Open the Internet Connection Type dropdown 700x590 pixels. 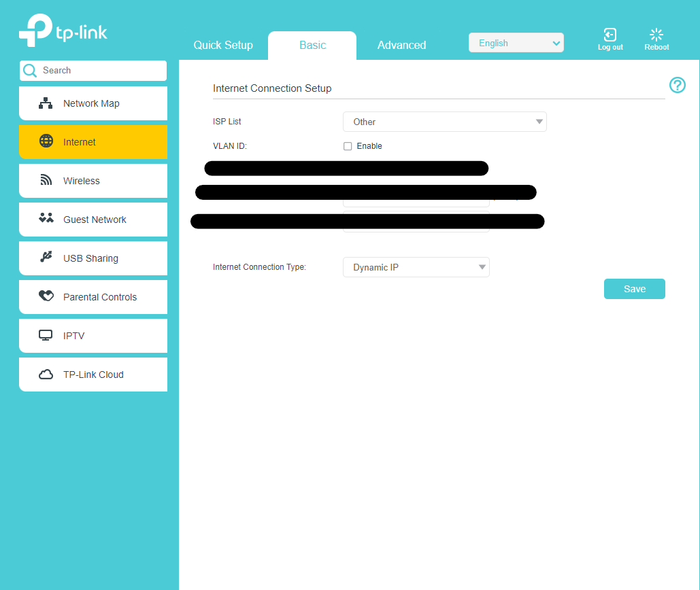click(416, 267)
